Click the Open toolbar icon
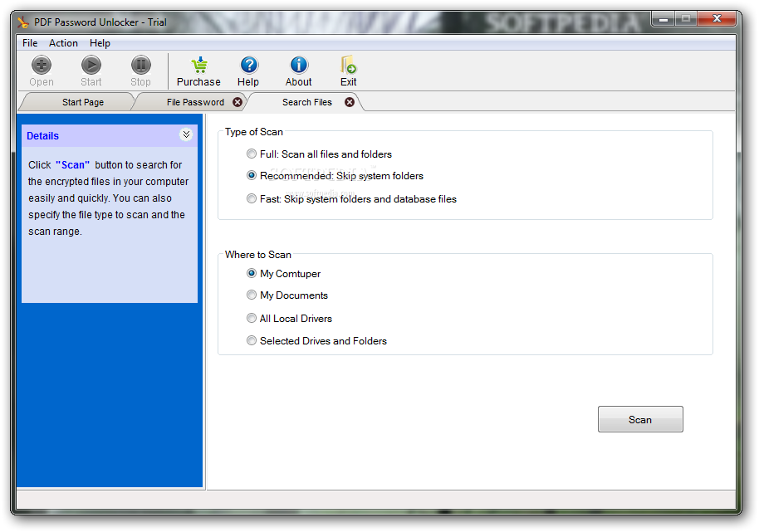 [42, 66]
